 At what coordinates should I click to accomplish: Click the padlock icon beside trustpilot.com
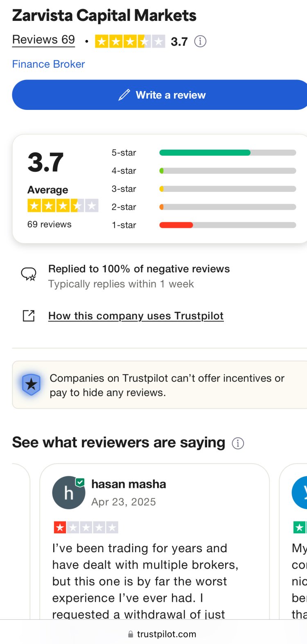[x=131, y=634]
